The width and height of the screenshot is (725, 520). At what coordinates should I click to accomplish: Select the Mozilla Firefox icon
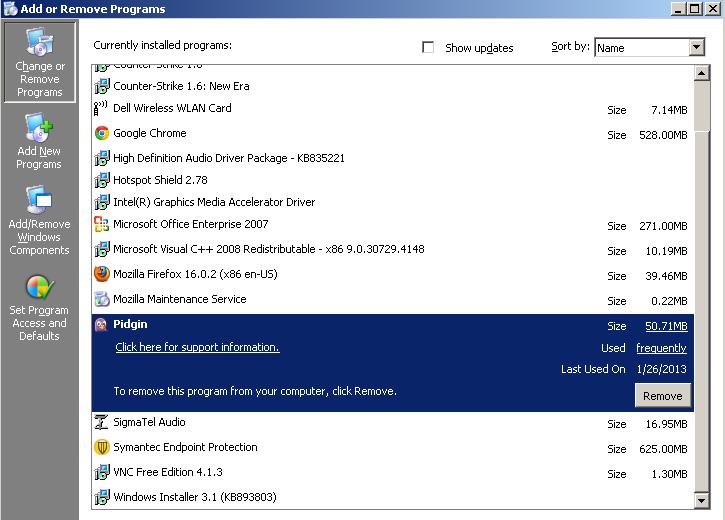tap(101, 274)
